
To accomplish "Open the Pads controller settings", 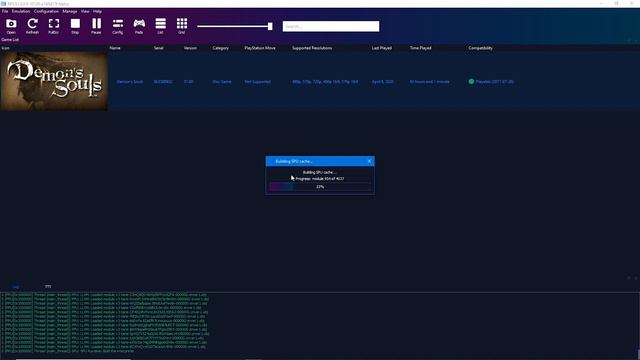I will [x=139, y=26].
